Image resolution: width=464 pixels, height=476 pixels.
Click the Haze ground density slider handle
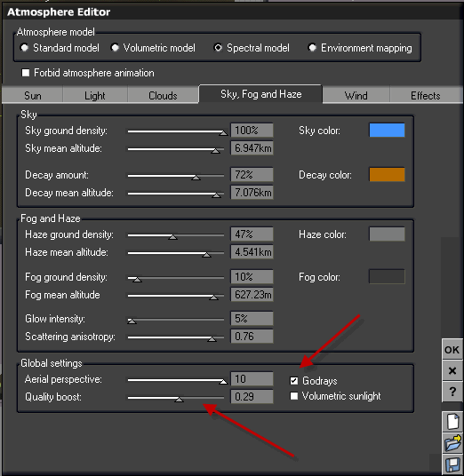coord(173,236)
